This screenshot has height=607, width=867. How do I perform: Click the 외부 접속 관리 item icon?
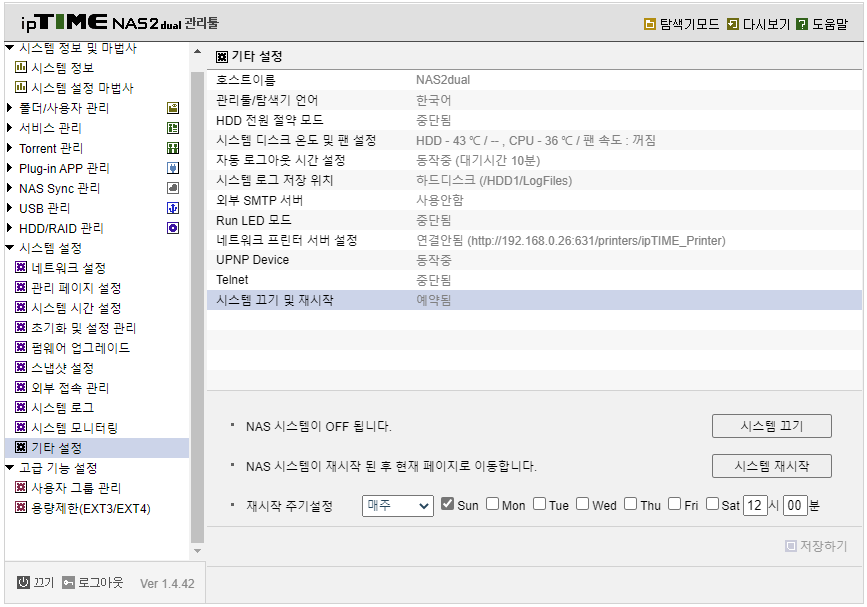(x=21, y=387)
